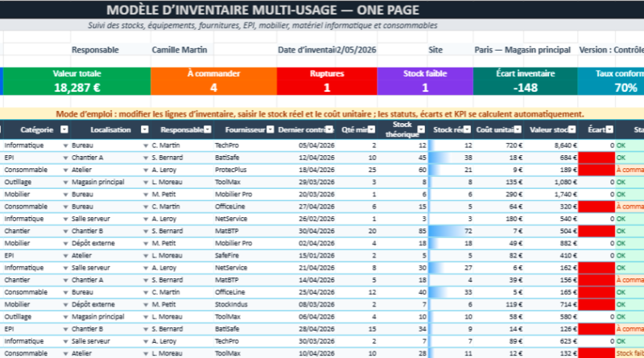Click the inventory date 2/05/2026 cell
The image size is (644, 358).
[357, 50]
